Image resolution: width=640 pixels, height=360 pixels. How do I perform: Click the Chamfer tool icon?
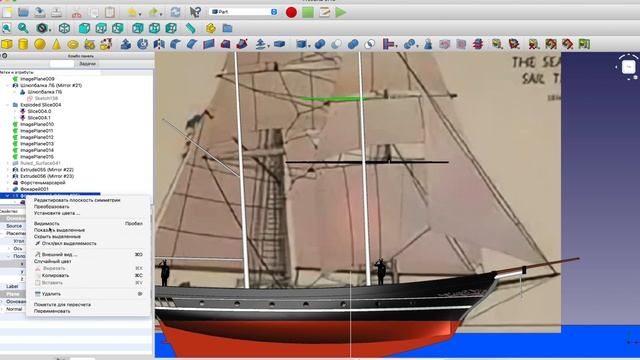(x=192, y=44)
